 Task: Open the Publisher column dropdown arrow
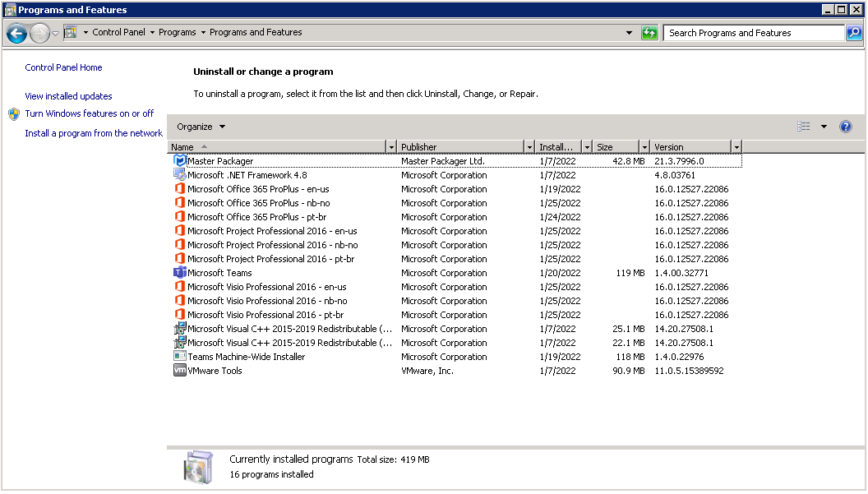tap(531, 145)
